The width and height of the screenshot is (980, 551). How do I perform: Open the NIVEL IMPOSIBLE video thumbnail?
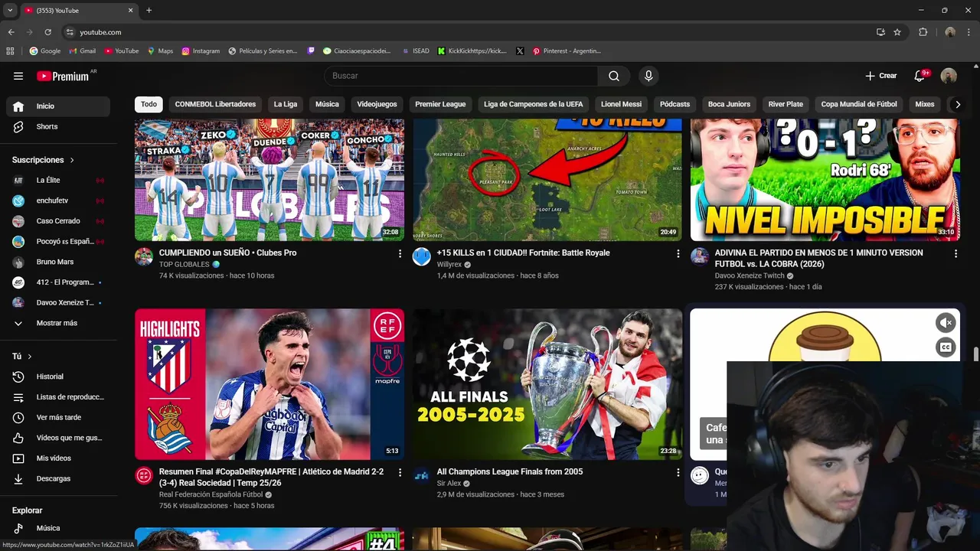825,180
